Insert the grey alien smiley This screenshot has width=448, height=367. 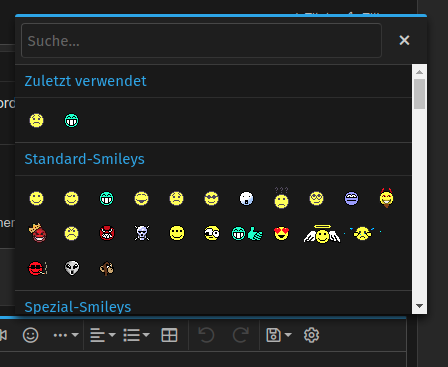(72, 268)
